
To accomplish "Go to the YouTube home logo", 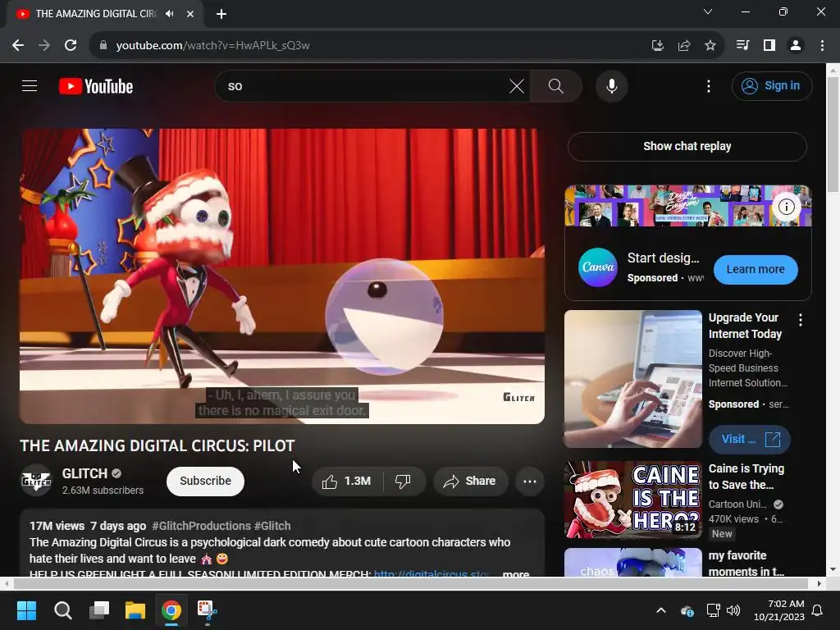I will pyautogui.click(x=96, y=86).
